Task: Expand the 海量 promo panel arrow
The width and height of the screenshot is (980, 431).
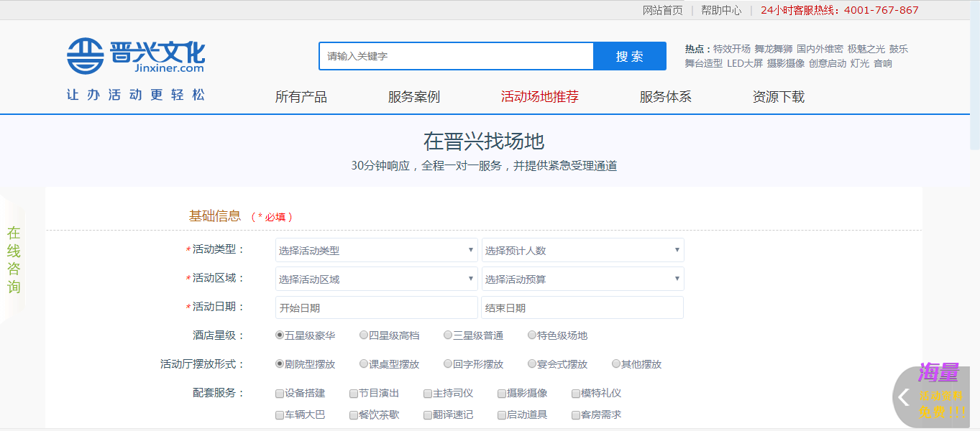Action: (905, 397)
